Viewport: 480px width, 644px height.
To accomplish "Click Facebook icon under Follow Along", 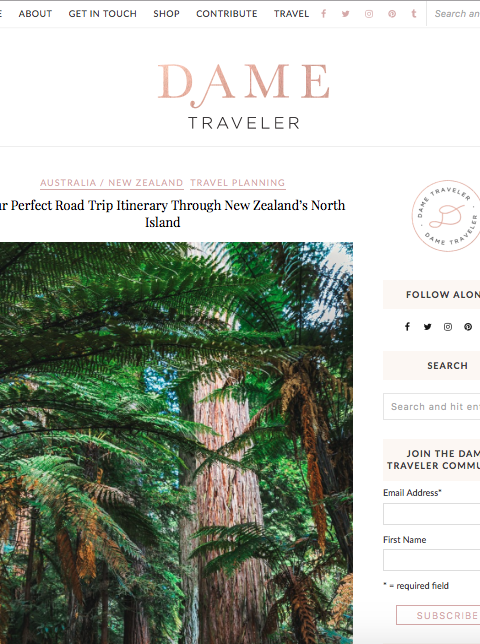I will [407, 327].
